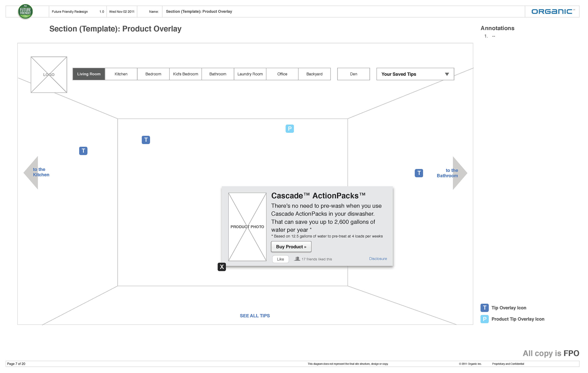Image resolution: width=588 pixels, height=373 pixels.
Task: Open the Disclosure link
Action: tap(378, 259)
